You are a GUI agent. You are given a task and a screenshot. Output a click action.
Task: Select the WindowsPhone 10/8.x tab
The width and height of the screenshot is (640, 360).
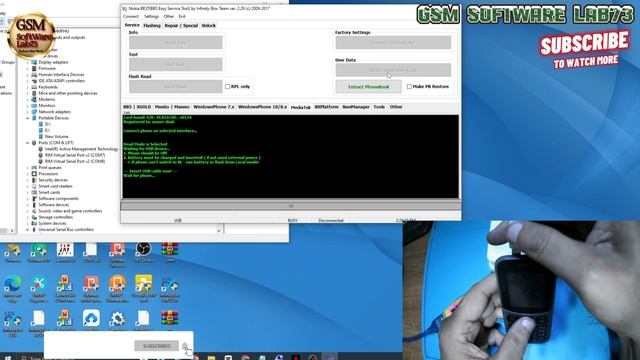pyautogui.click(x=262, y=107)
